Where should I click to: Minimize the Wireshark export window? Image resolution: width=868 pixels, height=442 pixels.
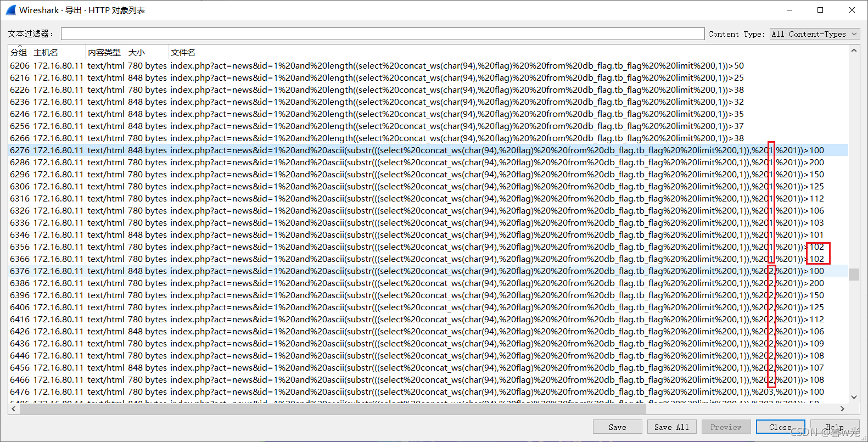[x=789, y=10]
